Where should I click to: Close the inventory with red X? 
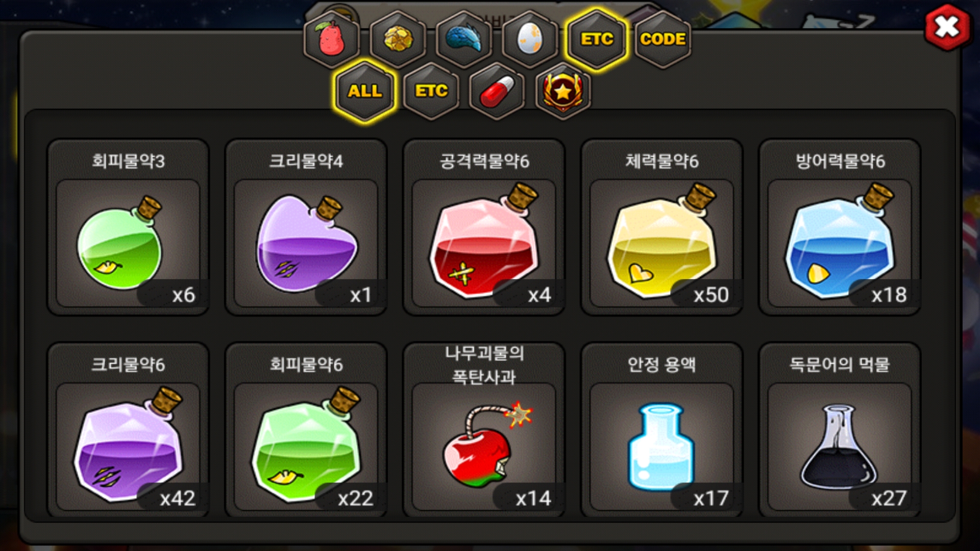point(947,27)
